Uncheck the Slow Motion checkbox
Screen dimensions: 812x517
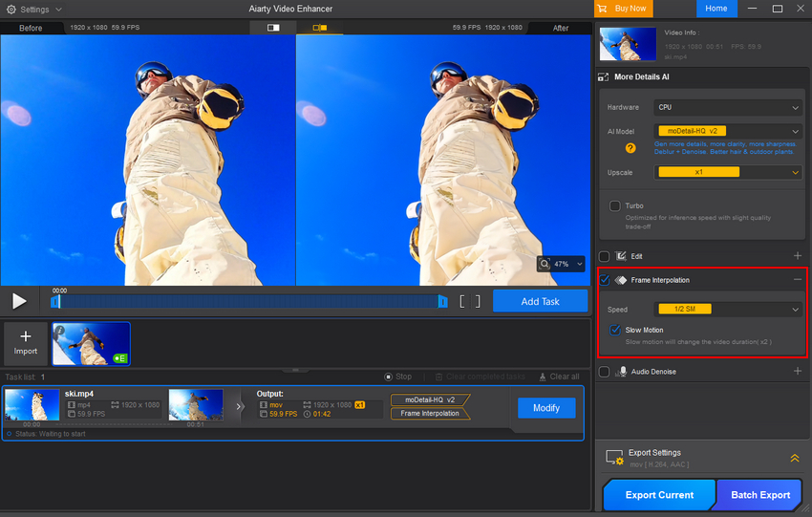614,330
